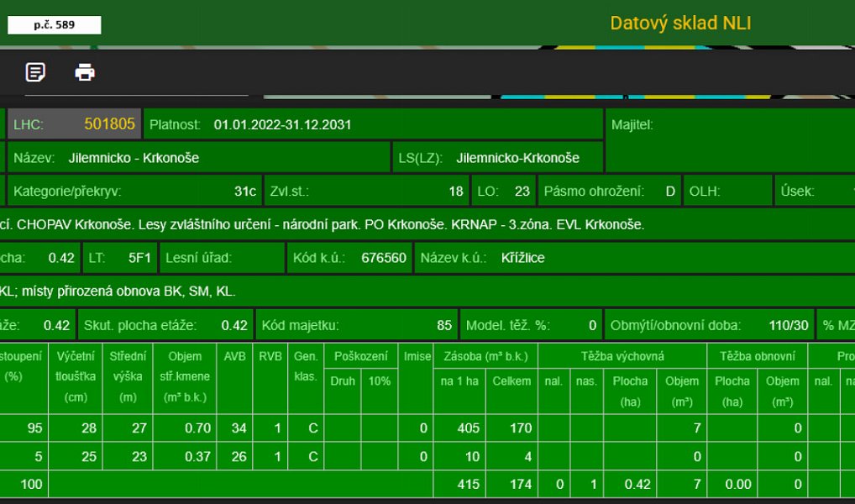Click the Datový sklad NLI title
Image resolution: width=855 pixels, height=504 pixels.
pyautogui.click(x=680, y=23)
